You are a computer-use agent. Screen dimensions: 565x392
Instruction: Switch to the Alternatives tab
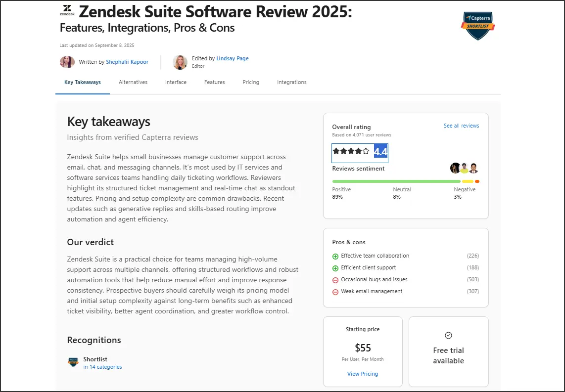coord(133,82)
